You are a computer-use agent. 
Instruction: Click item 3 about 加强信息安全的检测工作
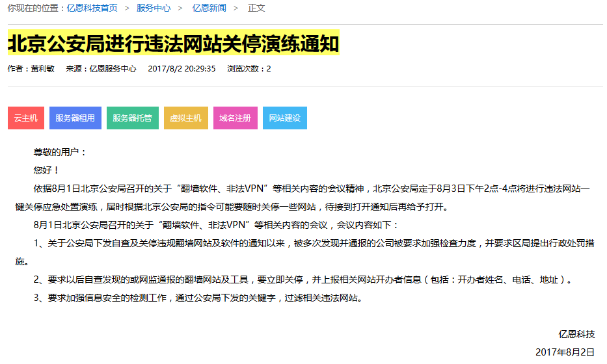coord(198,298)
